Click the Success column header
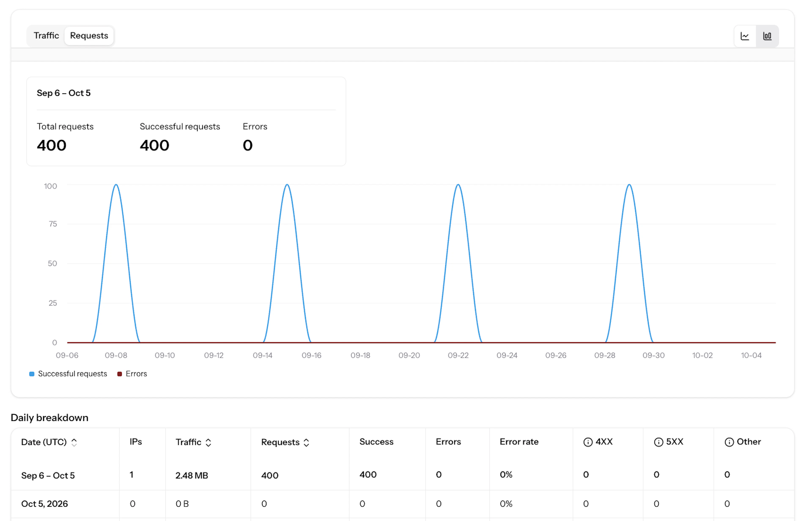This screenshot has width=812, height=521. (376, 441)
